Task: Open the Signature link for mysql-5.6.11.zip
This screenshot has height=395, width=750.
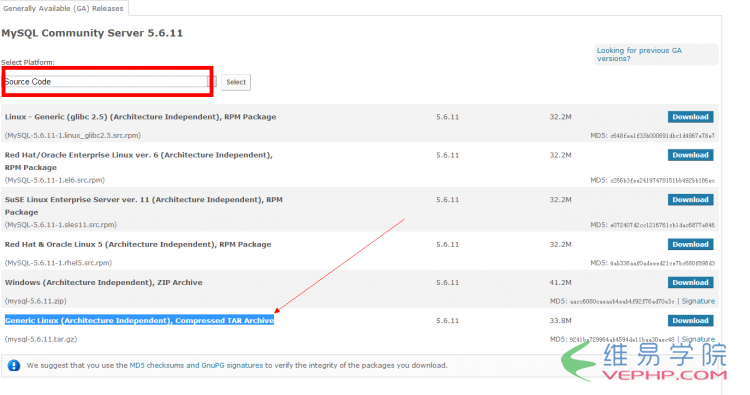Action: coord(698,301)
